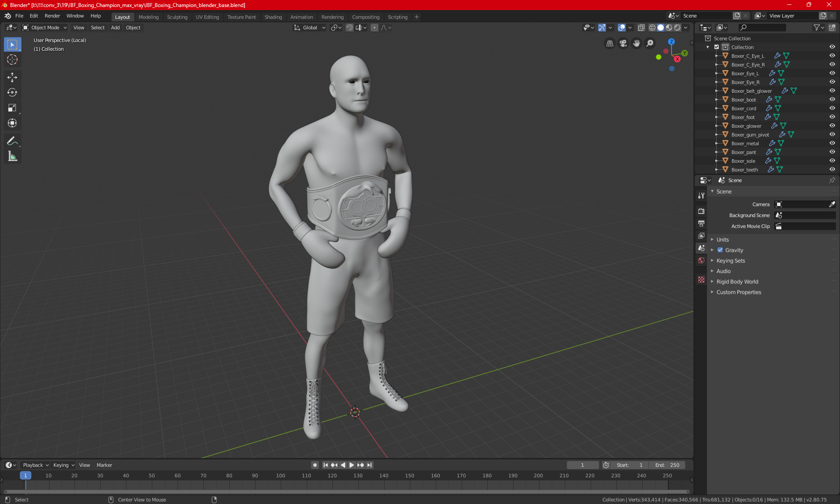Switch to Material Preview shading
This screenshot has height=504, width=840.
click(669, 28)
